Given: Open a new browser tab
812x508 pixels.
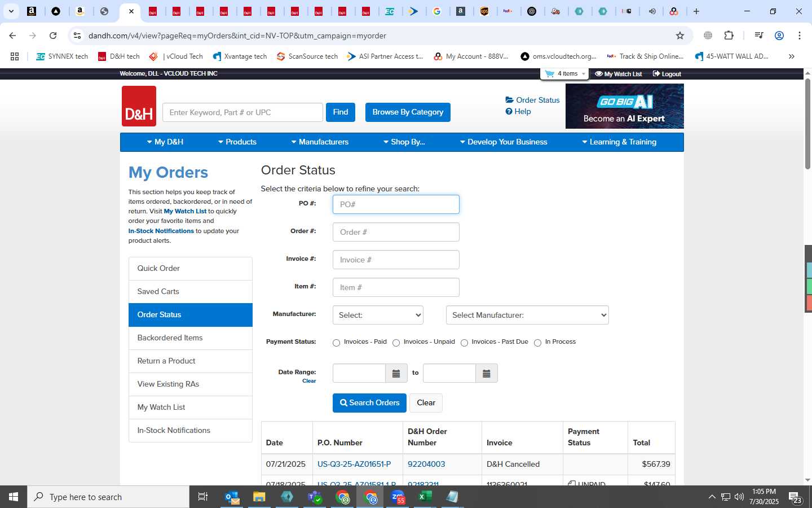Looking at the screenshot, I should pyautogui.click(x=696, y=11).
